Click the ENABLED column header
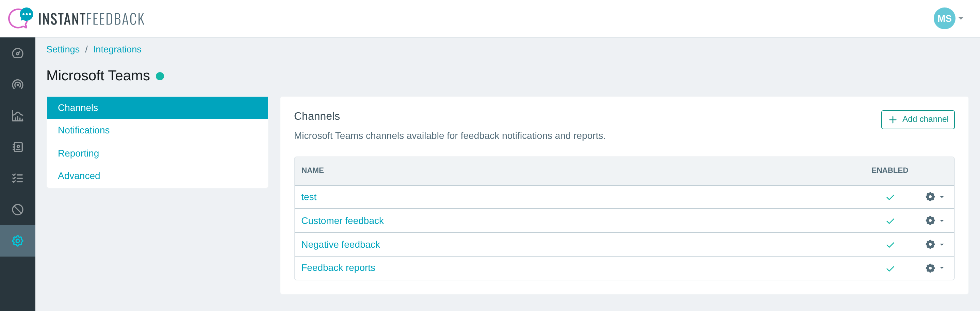The height and width of the screenshot is (311, 980). tap(889, 170)
